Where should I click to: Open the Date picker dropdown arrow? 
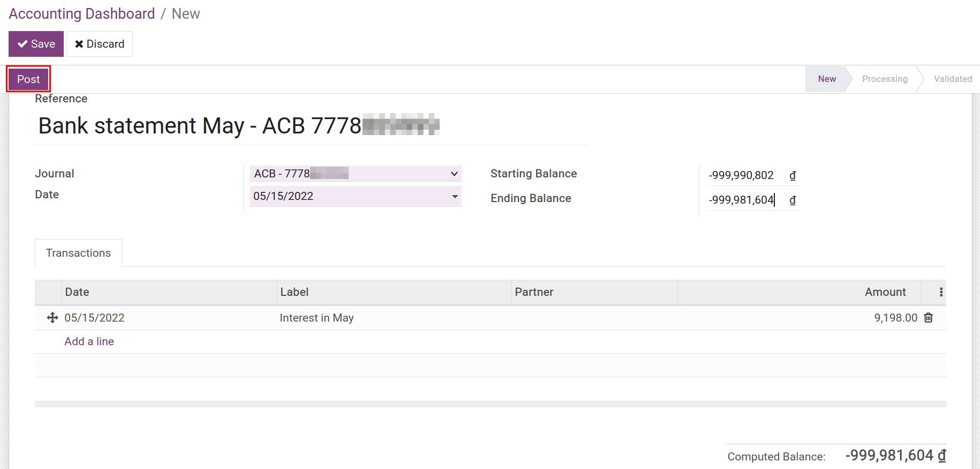point(455,196)
